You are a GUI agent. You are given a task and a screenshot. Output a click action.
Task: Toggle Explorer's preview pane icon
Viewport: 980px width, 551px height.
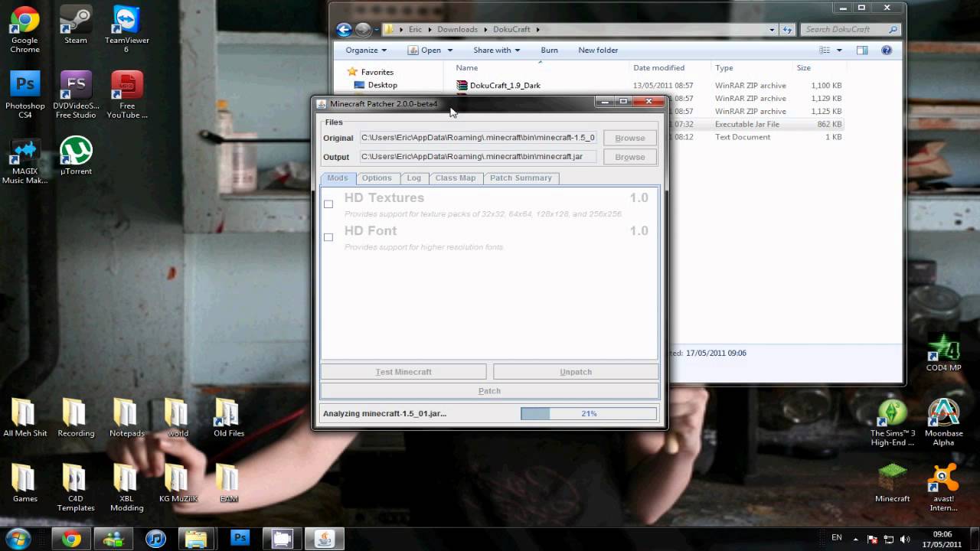[862, 50]
